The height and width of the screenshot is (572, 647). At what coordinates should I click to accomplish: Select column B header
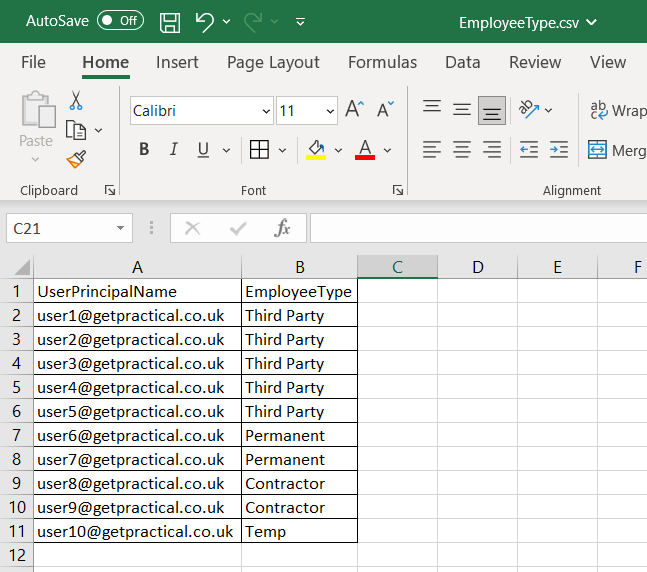point(300,267)
